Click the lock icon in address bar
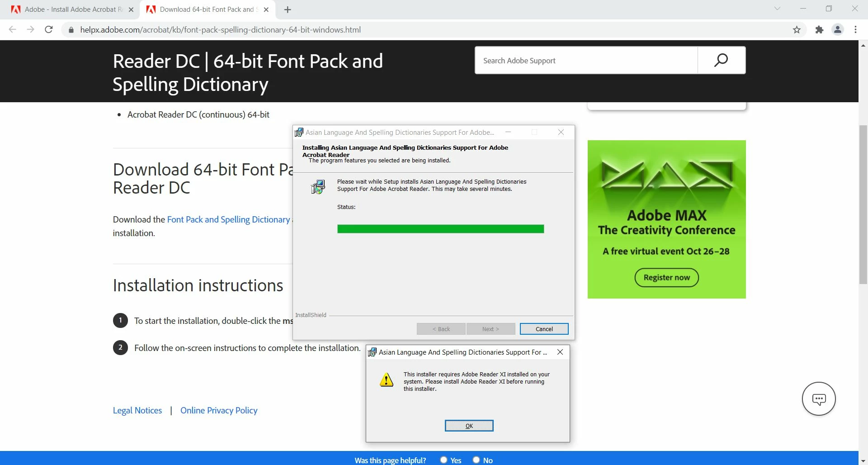868x465 pixels. click(71, 30)
